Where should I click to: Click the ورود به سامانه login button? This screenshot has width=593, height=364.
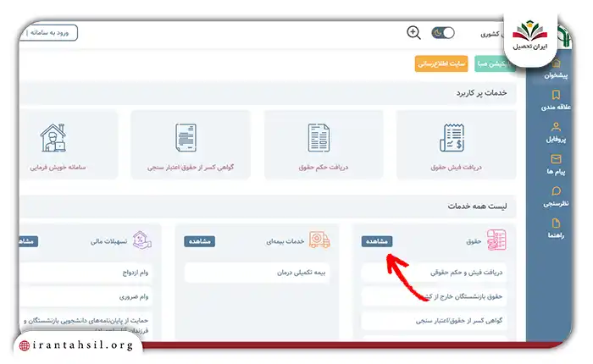(x=48, y=33)
